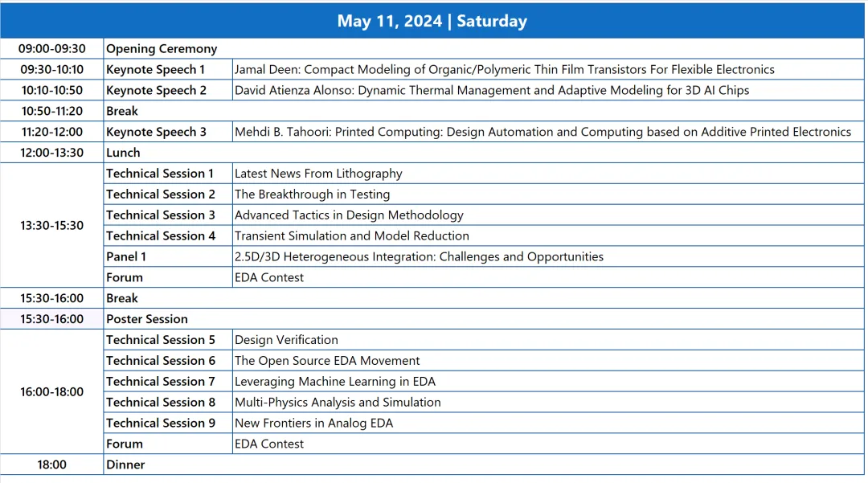Select the Panel 1 label cell
This screenshot has width=868, height=483.
pyautogui.click(x=126, y=257)
